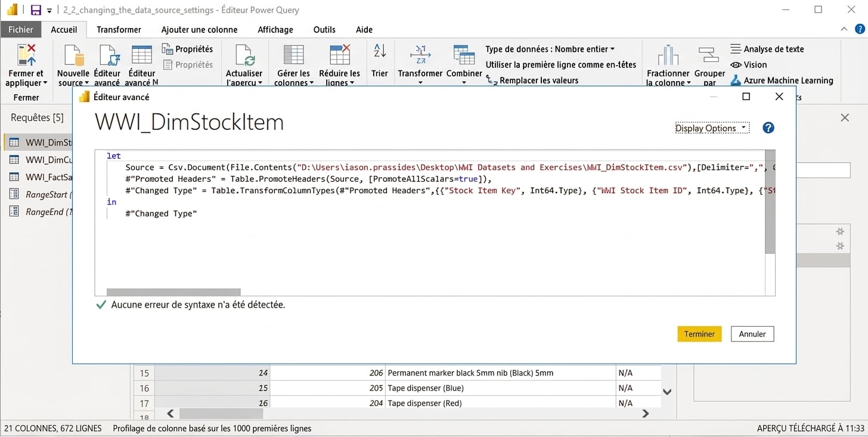This screenshot has height=437, width=868.
Task: Click the Grouper par icon
Action: coord(709,55)
